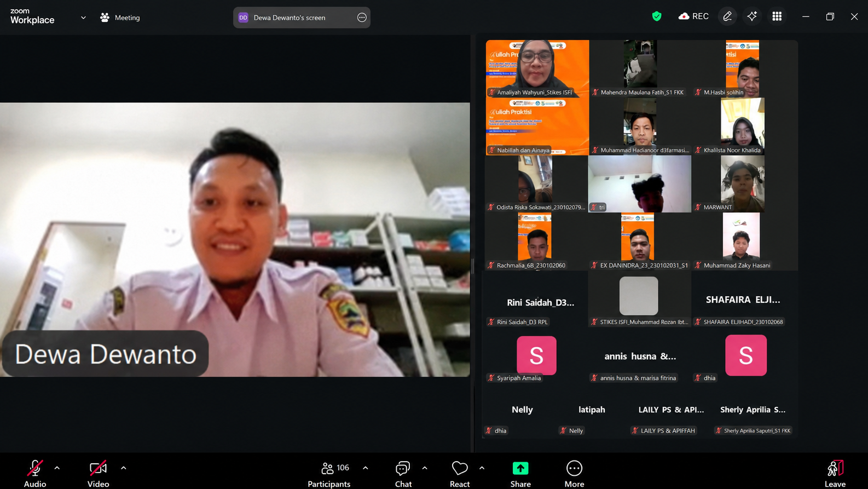Select annis husna & marisa fitrina tile
This screenshot has width=868, height=489.
click(640, 356)
